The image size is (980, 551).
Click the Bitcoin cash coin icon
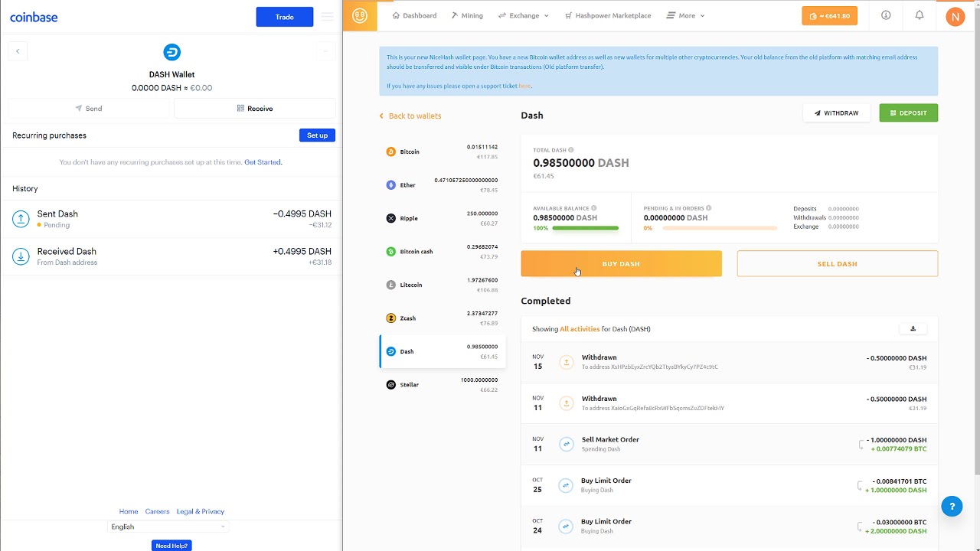click(x=390, y=252)
